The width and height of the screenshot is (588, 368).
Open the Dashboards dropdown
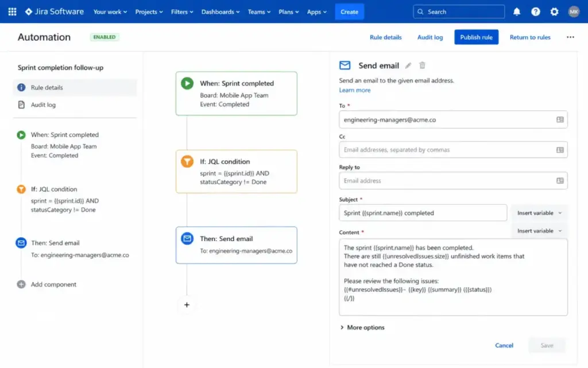tap(220, 11)
